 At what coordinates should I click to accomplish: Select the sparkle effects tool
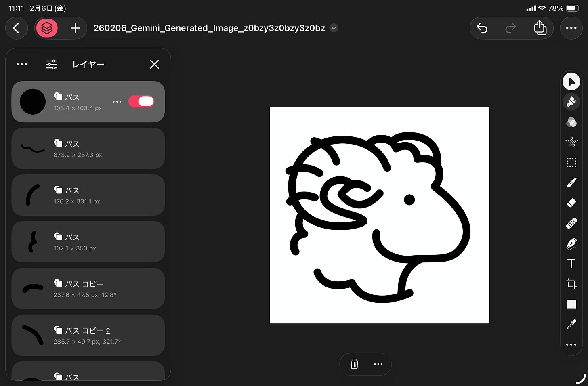coord(571,142)
